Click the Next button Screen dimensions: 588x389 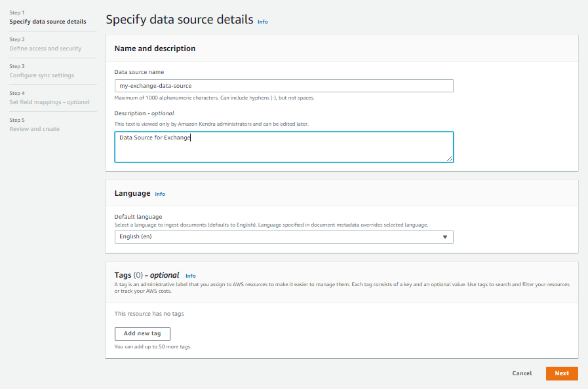click(561, 373)
